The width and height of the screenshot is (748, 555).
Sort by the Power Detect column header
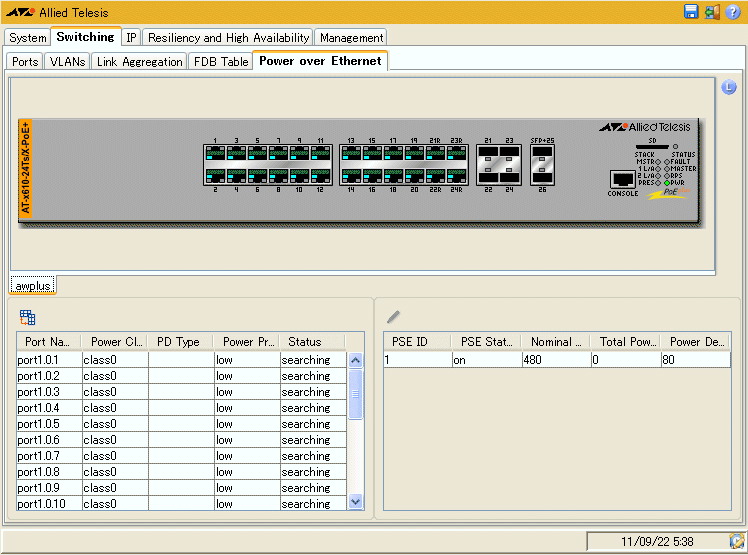pos(696,342)
